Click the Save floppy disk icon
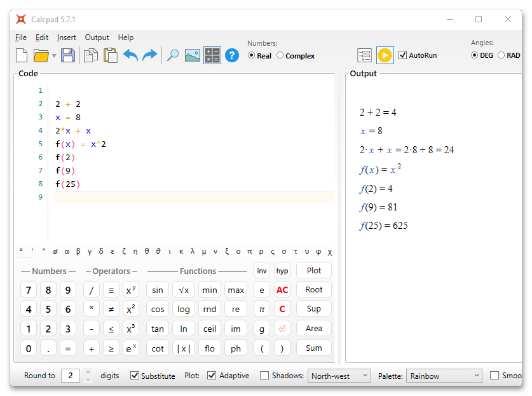 click(x=67, y=55)
